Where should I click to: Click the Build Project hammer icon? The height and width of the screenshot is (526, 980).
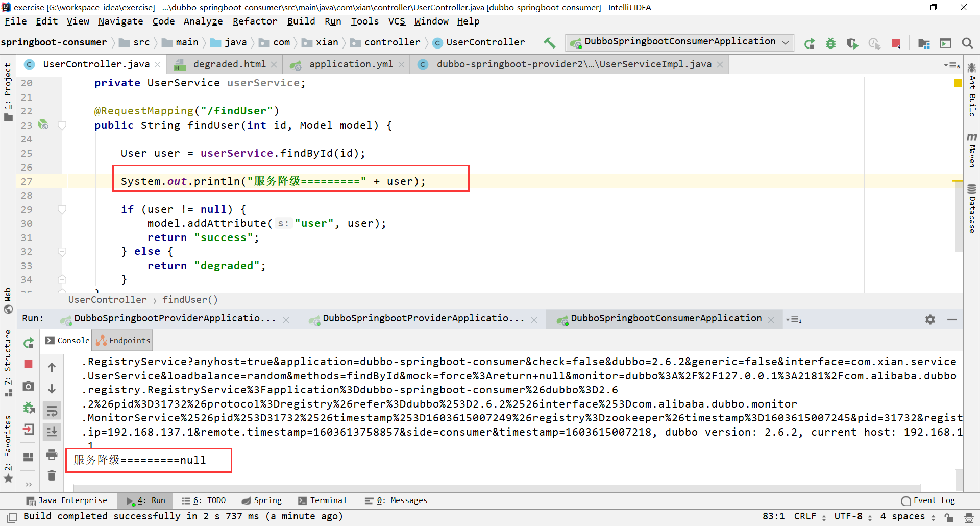549,43
